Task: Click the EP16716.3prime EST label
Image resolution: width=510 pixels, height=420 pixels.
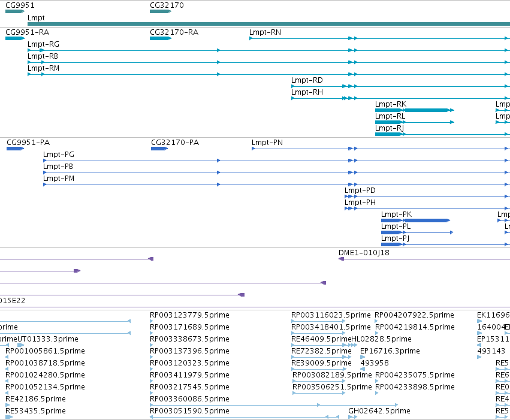Action: click(x=390, y=351)
